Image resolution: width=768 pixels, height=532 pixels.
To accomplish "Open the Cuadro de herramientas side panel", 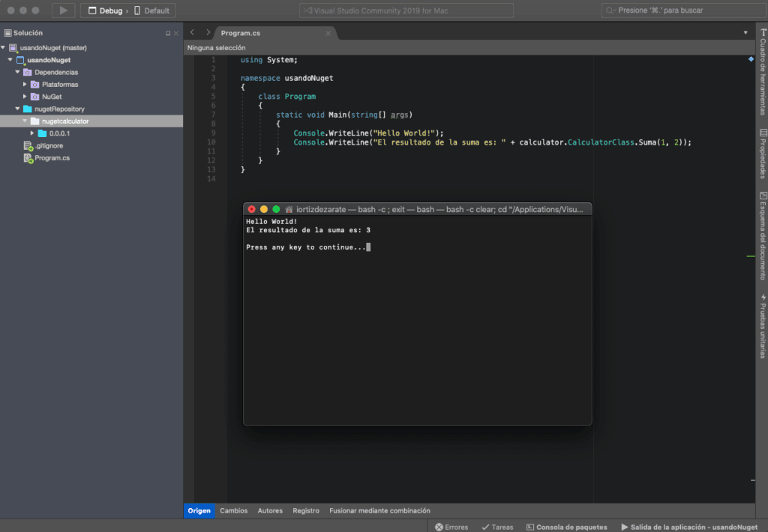I will 762,73.
